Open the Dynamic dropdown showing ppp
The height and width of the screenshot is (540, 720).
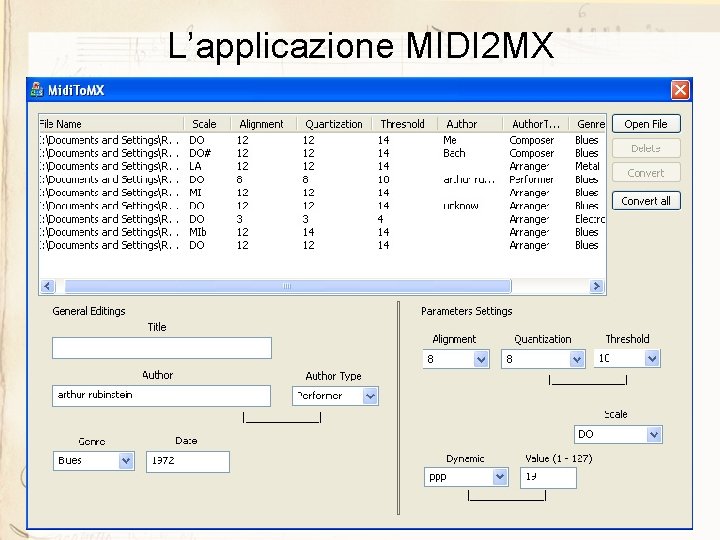pyautogui.click(x=500, y=477)
